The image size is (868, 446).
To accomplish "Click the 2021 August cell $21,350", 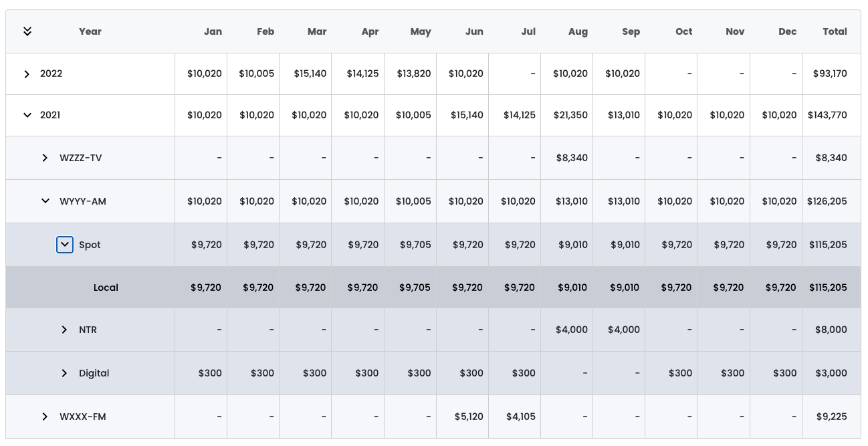I will 570,115.
